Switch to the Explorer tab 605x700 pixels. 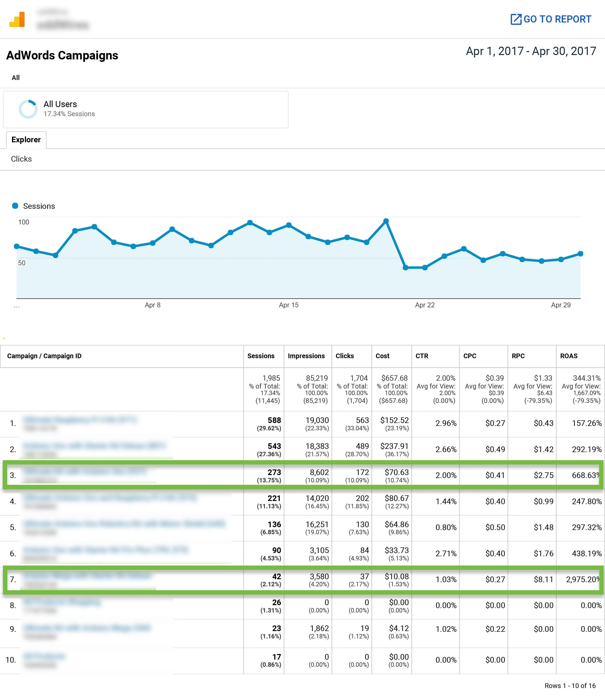click(x=26, y=140)
